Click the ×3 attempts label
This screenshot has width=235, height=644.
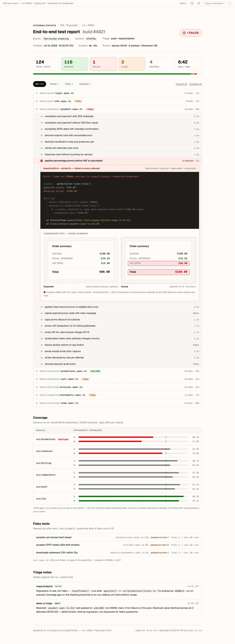(x=188, y=161)
